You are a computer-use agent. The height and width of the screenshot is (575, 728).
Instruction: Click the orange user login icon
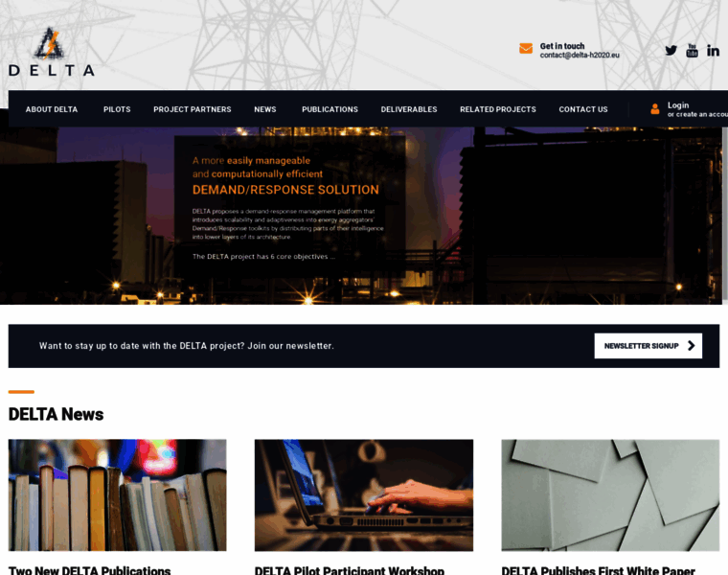coord(654,108)
